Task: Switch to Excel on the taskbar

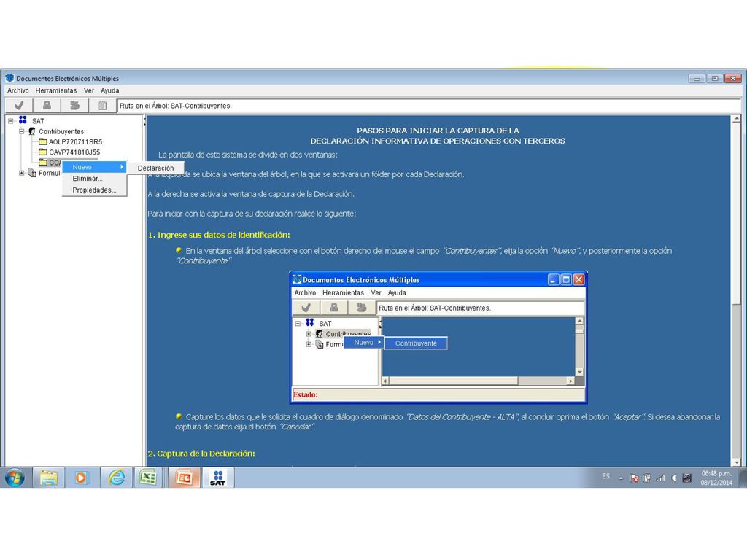Action: pyautogui.click(x=149, y=477)
